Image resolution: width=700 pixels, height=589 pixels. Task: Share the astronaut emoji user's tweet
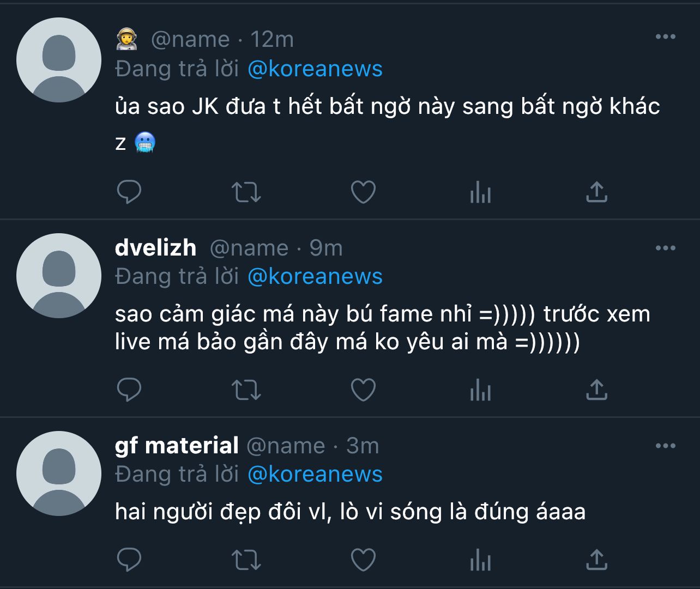596,192
